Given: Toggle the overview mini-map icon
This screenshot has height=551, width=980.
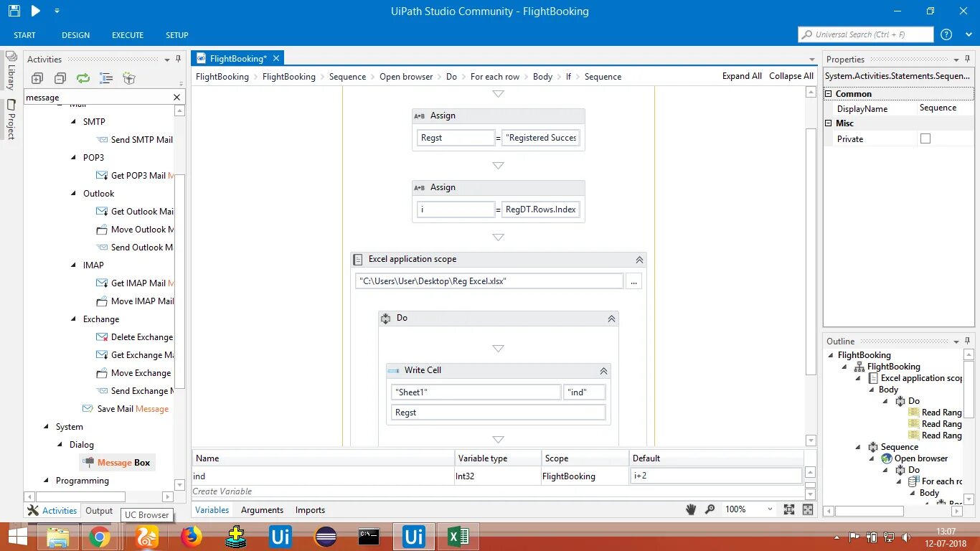Looking at the screenshot, I should point(809,509).
